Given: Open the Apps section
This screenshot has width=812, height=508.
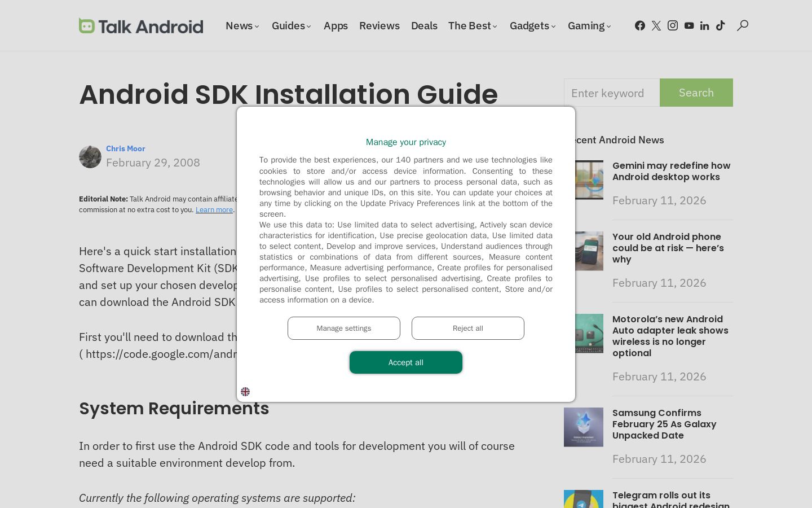Looking at the screenshot, I should pyautogui.click(x=336, y=26).
